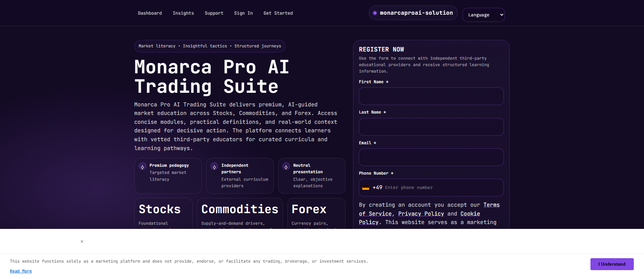Click the Stocks card heading
The height and width of the screenshot is (279, 644).
point(160,209)
